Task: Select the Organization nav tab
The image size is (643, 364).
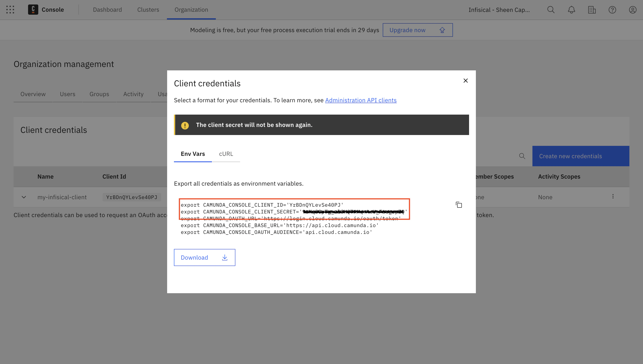Action: (191, 10)
